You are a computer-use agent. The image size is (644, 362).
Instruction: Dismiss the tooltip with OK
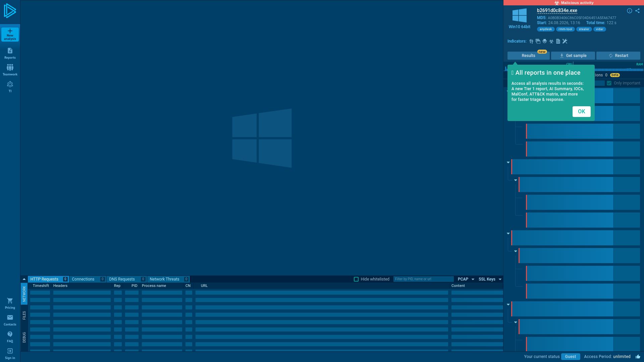(582, 112)
